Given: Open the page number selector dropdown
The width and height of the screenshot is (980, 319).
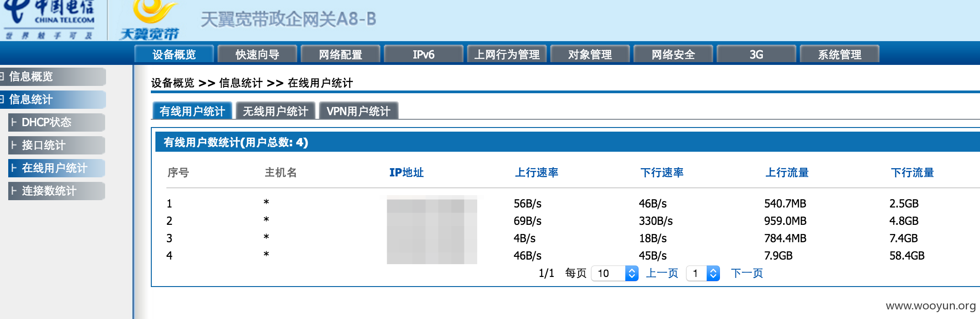Looking at the screenshot, I should click(703, 273).
